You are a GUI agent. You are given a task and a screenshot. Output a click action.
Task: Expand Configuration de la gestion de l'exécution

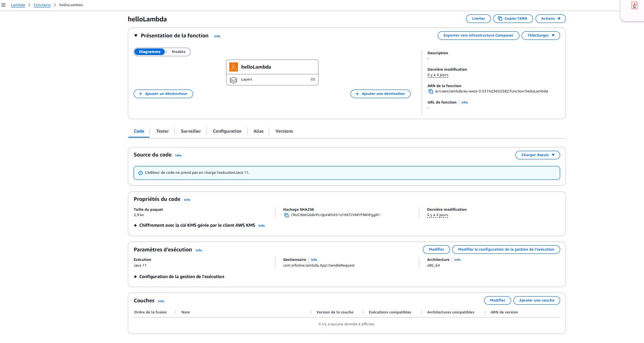coord(136,277)
